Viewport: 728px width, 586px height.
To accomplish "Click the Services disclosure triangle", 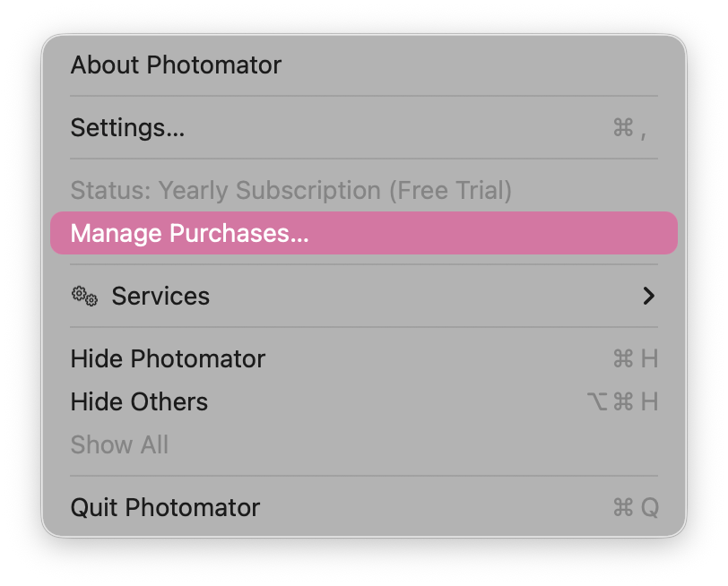I will (649, 296).
